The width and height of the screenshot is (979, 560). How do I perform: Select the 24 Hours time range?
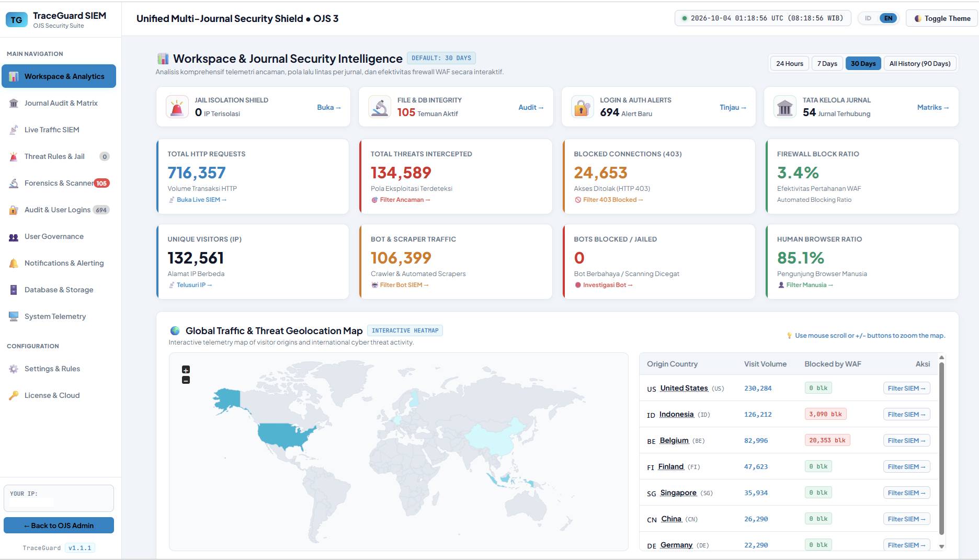coord(790,64)
